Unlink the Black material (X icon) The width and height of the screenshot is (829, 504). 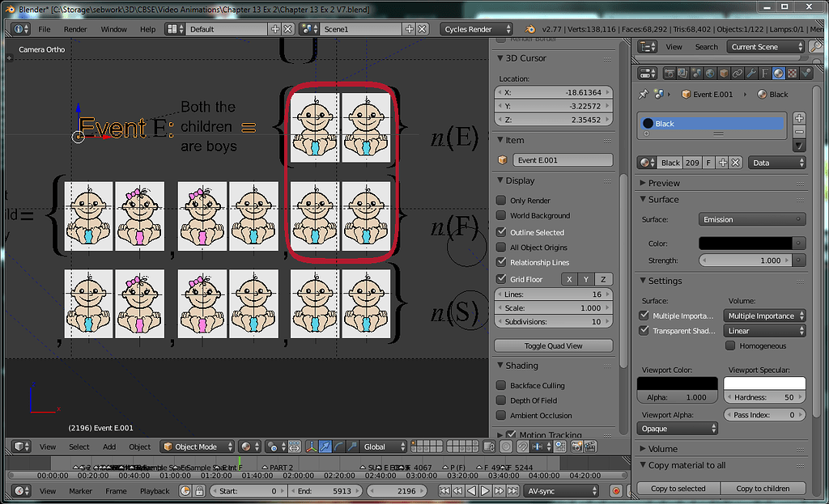click(735, 163)
